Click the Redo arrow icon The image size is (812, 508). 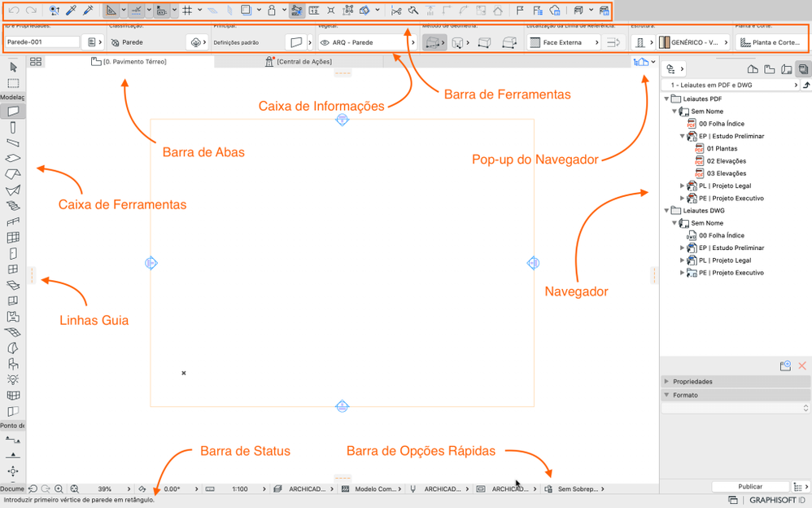point(31,11)
